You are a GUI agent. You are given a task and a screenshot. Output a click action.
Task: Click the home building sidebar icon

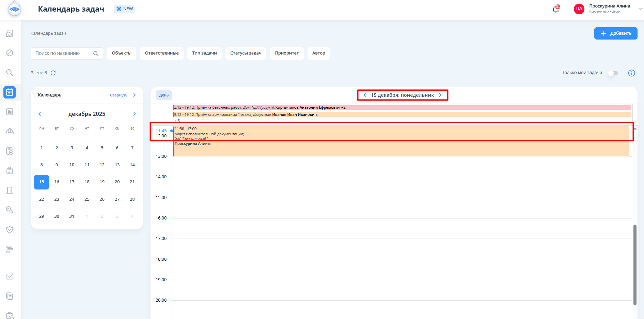click(10, 33)
